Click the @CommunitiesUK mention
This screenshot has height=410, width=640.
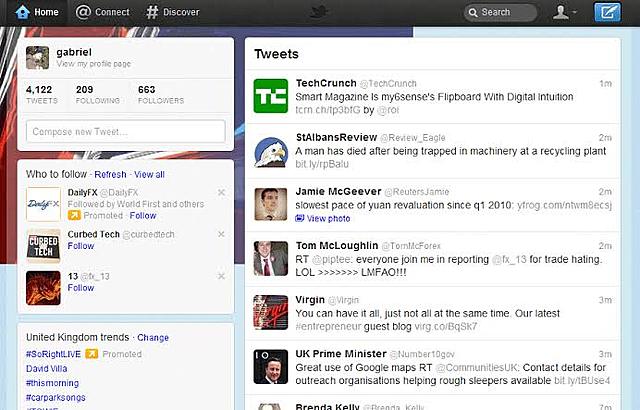(x=477, y=368)
